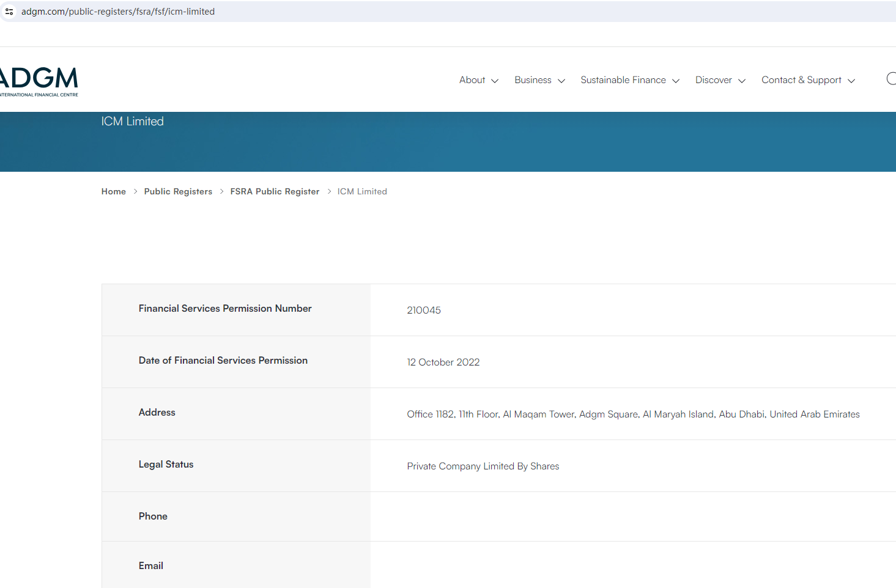Screen dimensions: 896x588
Task: Navigate to Public Registers breadcrumb link
Action: coord(178,191)
